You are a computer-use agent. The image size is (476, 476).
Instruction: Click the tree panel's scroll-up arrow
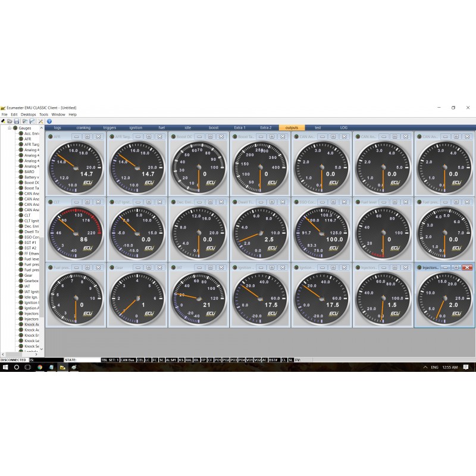(42, 128)
